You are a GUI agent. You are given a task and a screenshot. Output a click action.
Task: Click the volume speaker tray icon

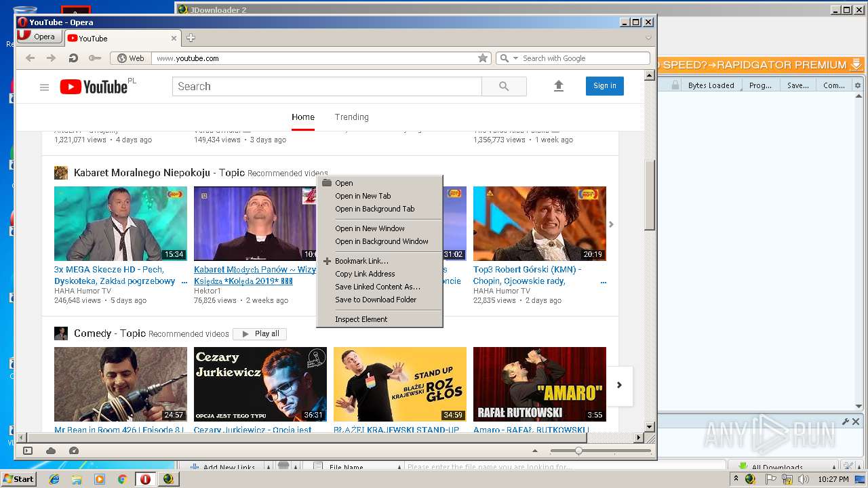pos(803,479)
